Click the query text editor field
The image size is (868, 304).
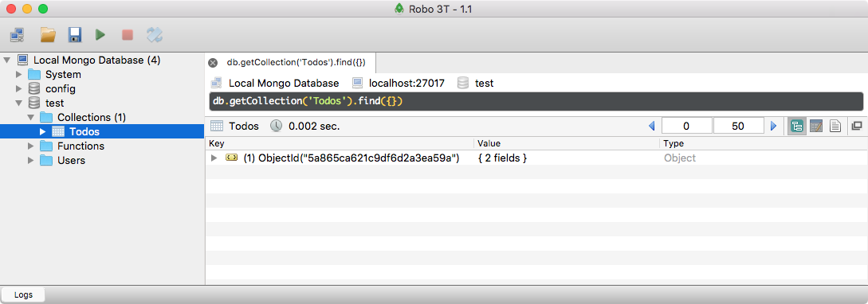(536, 102)
